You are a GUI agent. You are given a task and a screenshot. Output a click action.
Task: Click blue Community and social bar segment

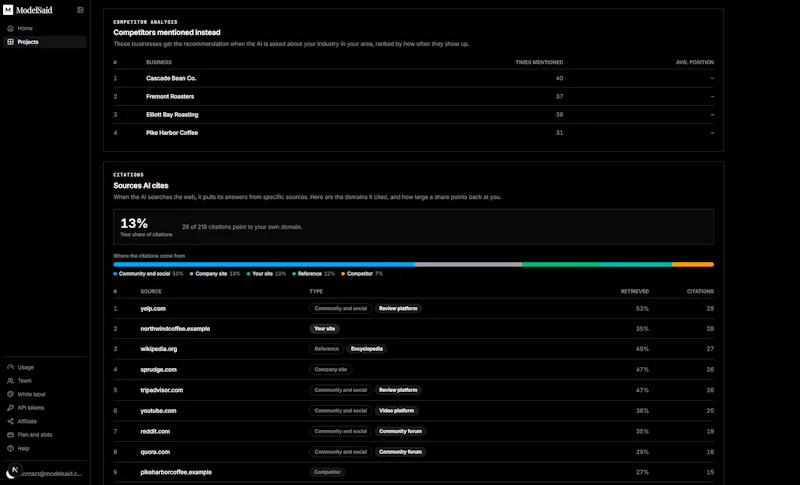pyautogui.click(x=264, y=265)
